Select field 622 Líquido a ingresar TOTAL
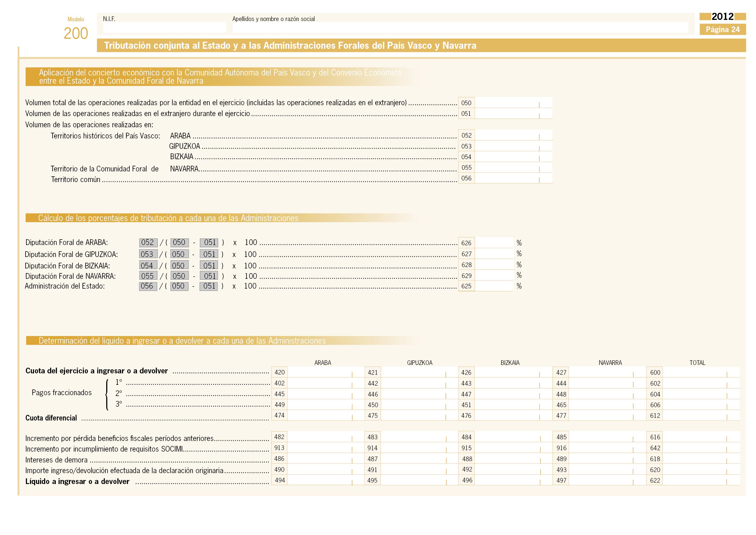The height and width of the screenshot is (535, 756). pyautogui.click(x=701, y=480)
